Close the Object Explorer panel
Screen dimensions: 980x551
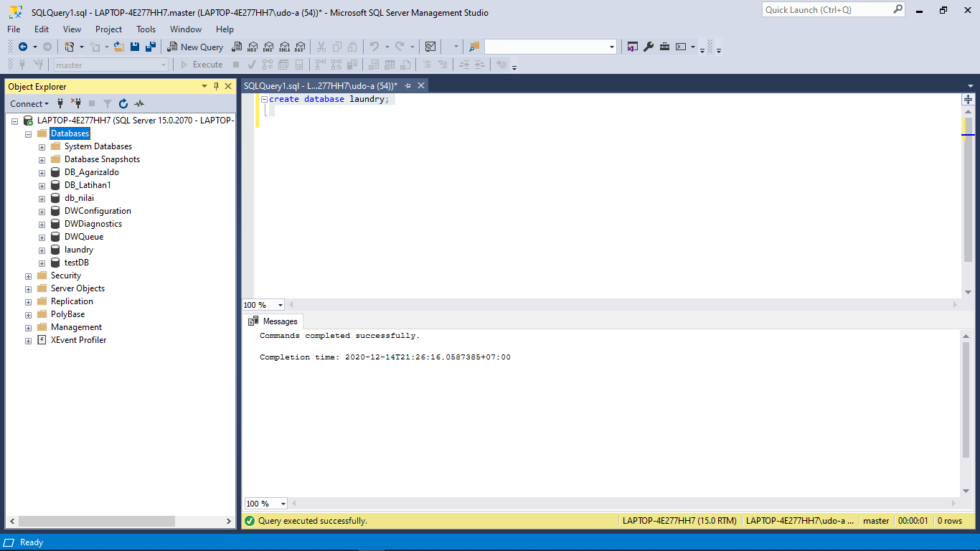pyautogui.click(x=228, y=86)
